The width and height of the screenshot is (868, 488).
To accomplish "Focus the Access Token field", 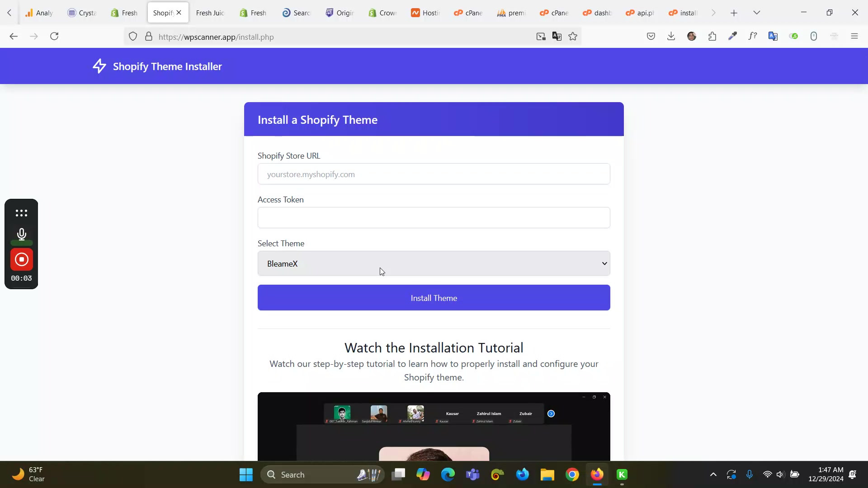I will (x=434, y=218).
